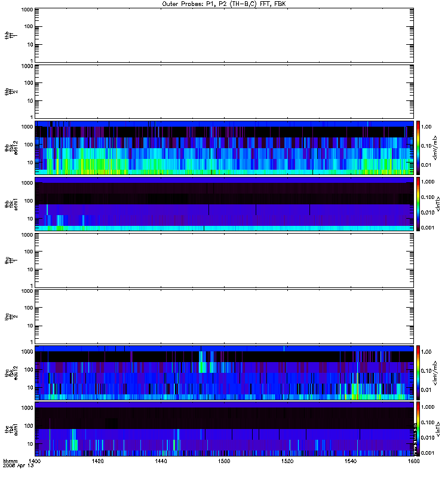Click the empty thc fff 2 panel
Viewport: 448px width, 478px height.
(x=225, y=317)
